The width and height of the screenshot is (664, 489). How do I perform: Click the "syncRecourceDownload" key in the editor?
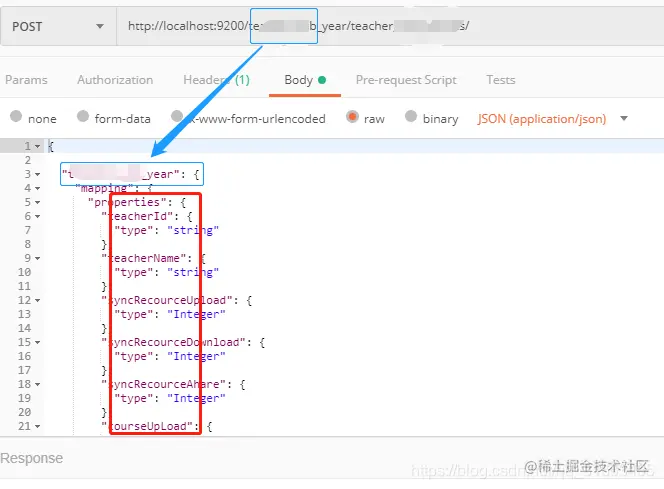coord(174,342)
